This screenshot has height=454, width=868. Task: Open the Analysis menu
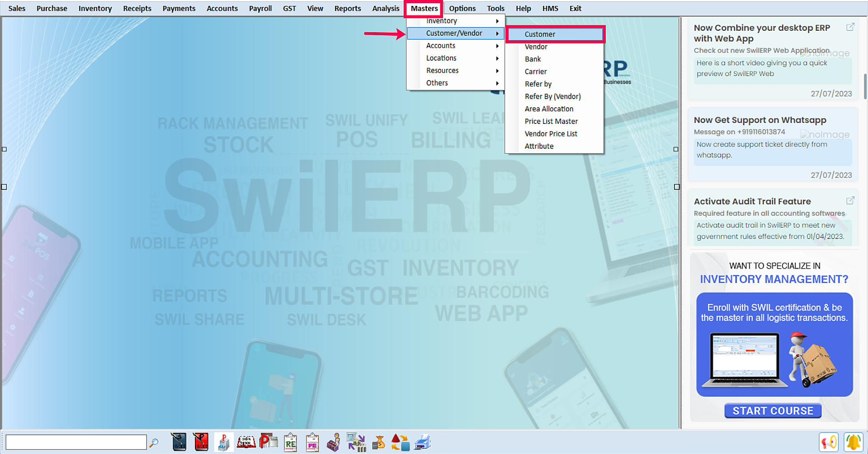pyautogui.click(x=386, y=8)
